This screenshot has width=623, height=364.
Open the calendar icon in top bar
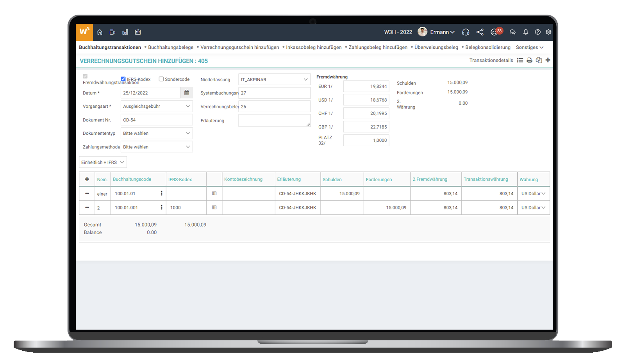click(x=138, y=32)
